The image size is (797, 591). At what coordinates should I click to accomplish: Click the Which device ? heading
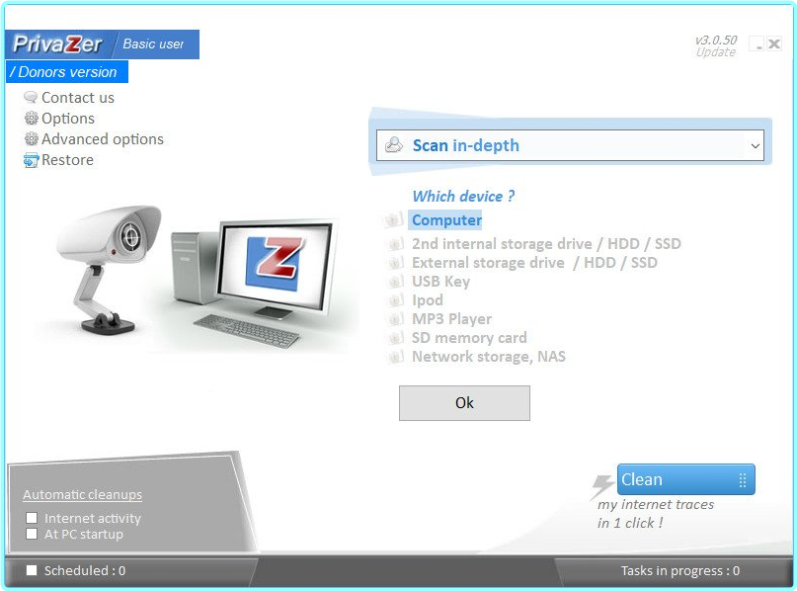coord(463,196)
